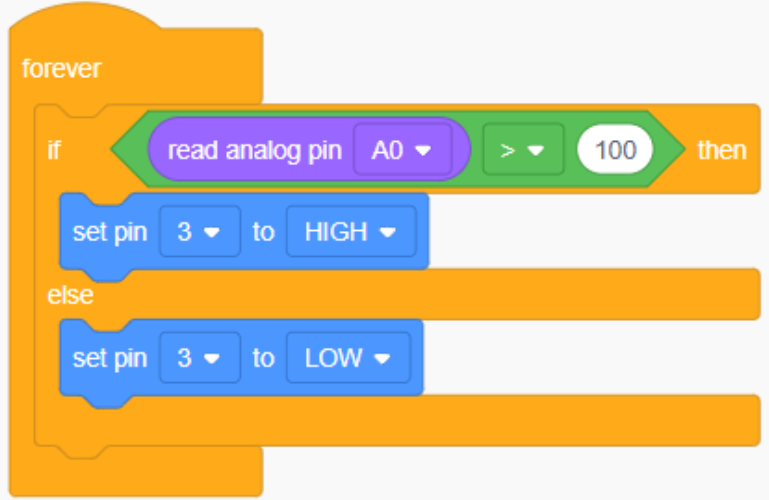The image size is (769, 500).
Task: Open pin 3 dropdown in LOW block
Action: (199, 358)
